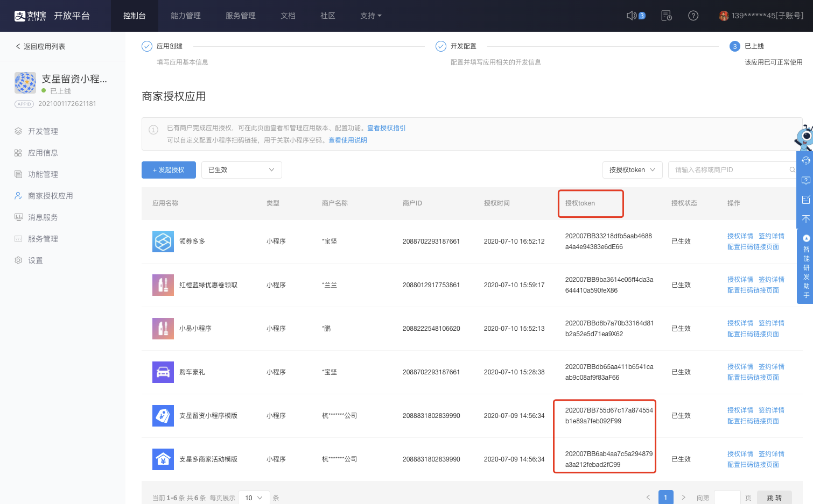Click the 设置 gear icon
Viewport: 813px width, 504px height.
pos(18,260)
